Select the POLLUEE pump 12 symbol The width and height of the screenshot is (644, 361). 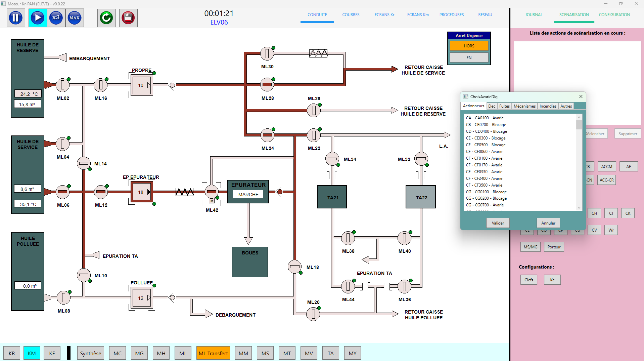point(142,298)
